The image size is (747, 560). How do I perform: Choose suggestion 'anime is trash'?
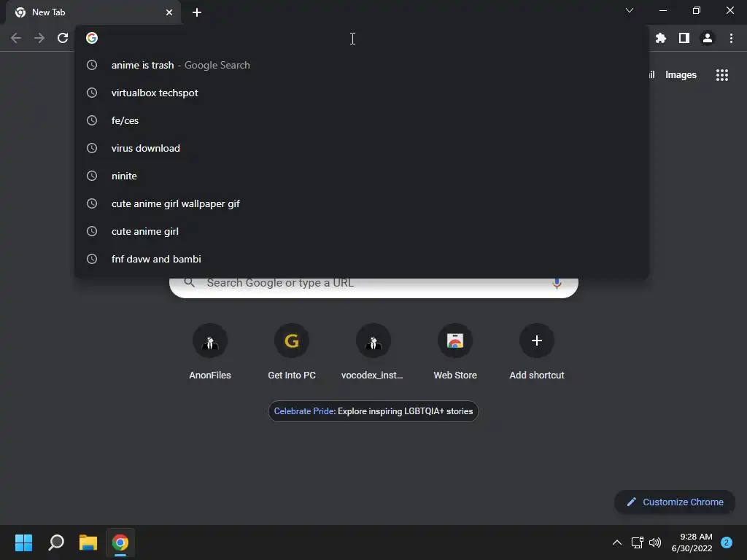point(361,65)
